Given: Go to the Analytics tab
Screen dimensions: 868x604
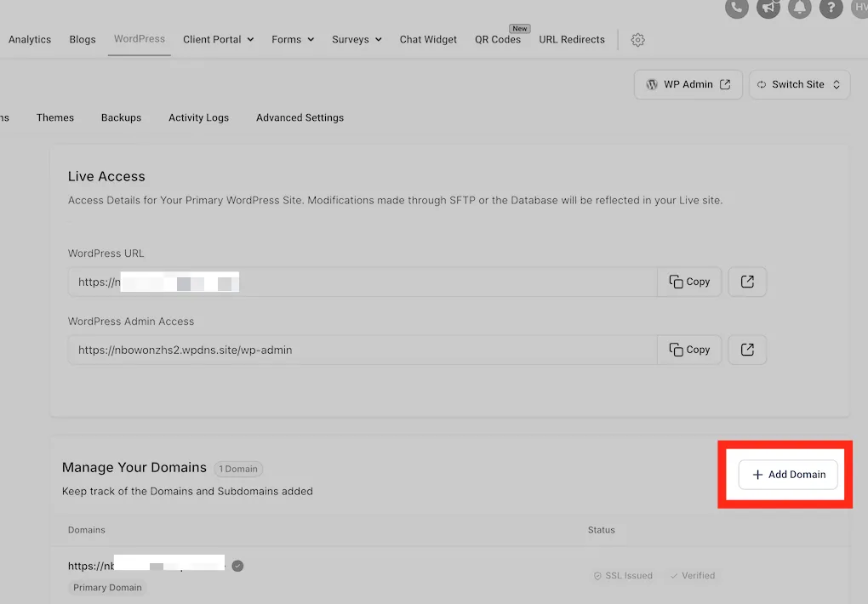Looking at the screenshot, I should [x=29, y=40].
